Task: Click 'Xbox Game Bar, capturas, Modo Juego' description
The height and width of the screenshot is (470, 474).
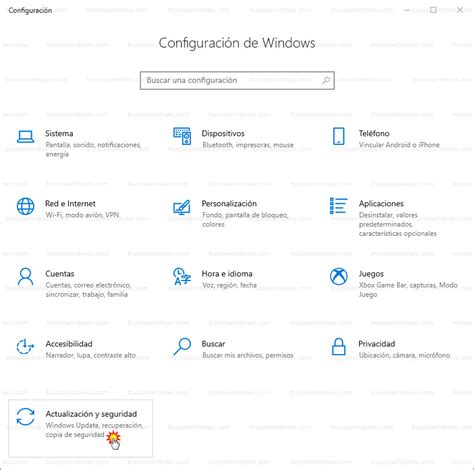Action: click(408, 290)
